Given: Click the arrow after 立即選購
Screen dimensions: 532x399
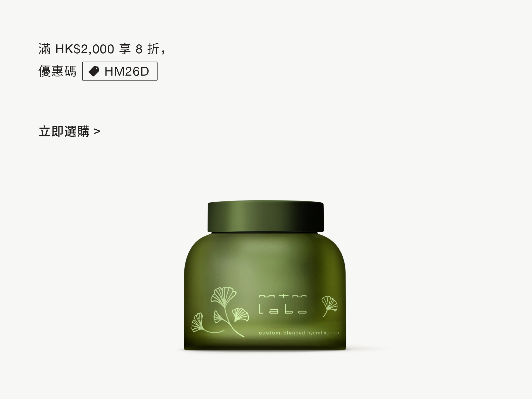Looking at the screenshot, I should coord(97,132).
